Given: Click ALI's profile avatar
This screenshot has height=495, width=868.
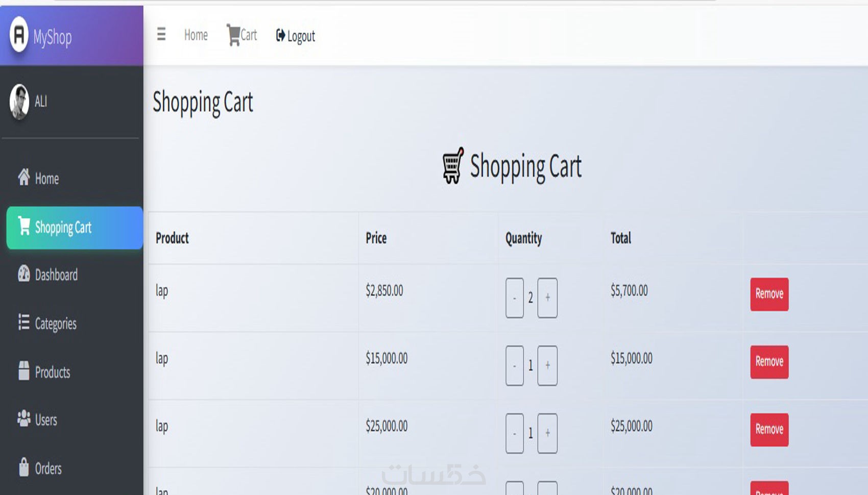Looking at the screenshot, I should [19, 102].
